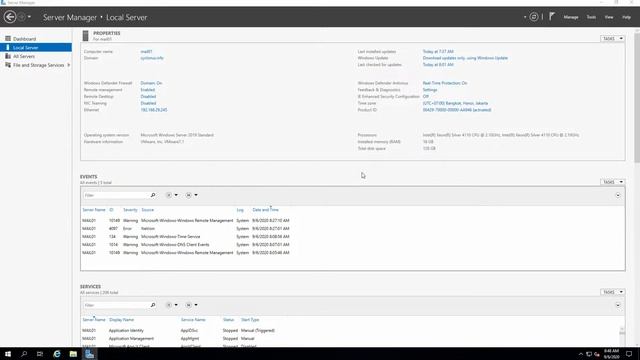This screenshot has width=640, height=360.
Task: Open the Manage menu
Action: tap(571, 17)
